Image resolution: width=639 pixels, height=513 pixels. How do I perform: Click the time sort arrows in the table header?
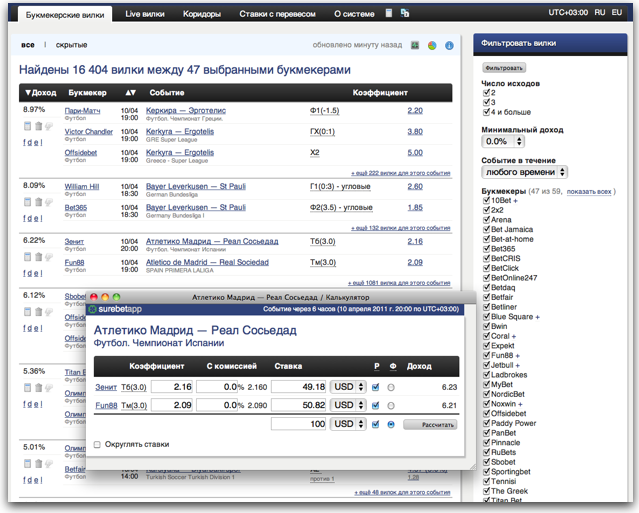coord(130,93)
